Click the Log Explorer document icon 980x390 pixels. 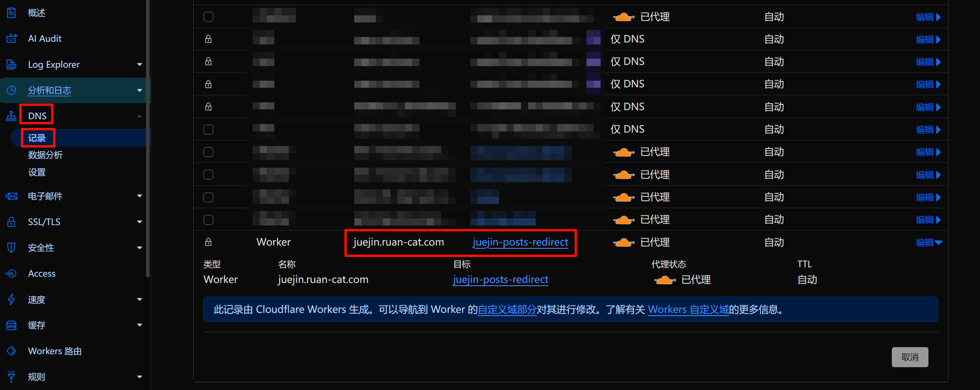(12, 64)
